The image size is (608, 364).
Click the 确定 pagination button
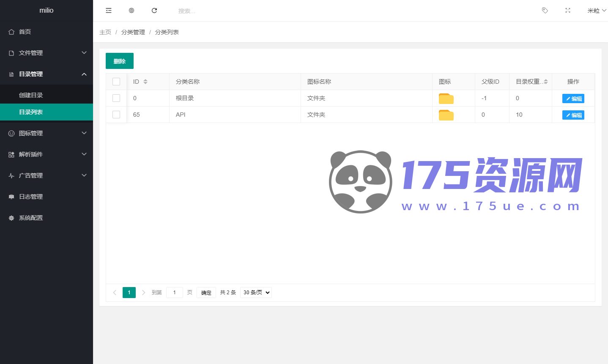(x=206, y=293)
